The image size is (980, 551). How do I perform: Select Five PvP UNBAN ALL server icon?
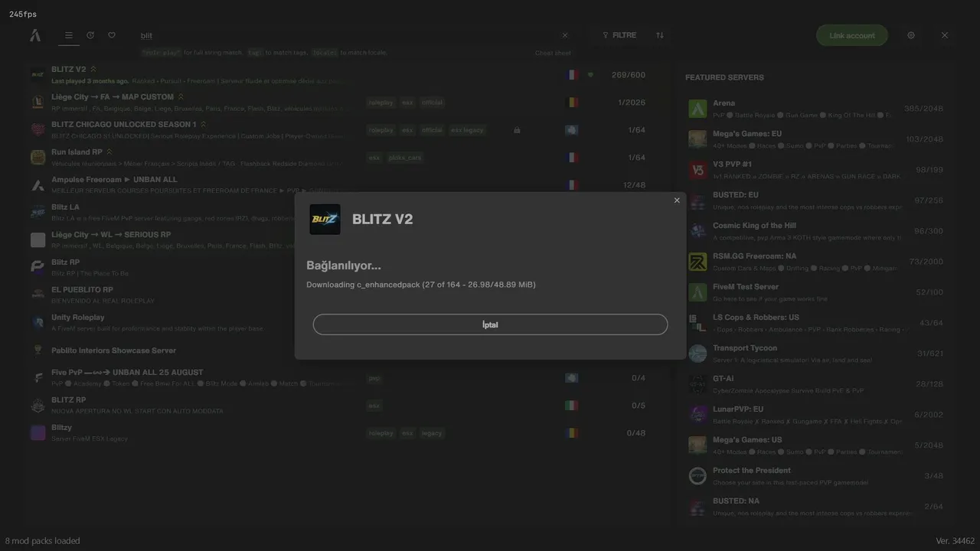coord(38,378)
